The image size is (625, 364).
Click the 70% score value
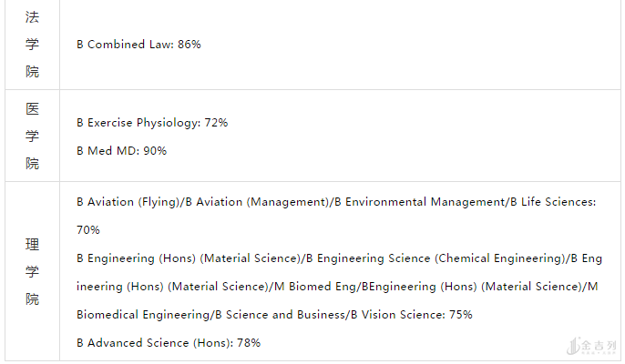(88, 229)
